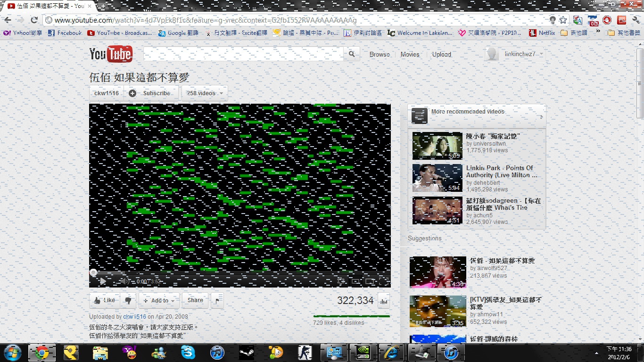Launch Steam from the taskbar

(246, 352)
